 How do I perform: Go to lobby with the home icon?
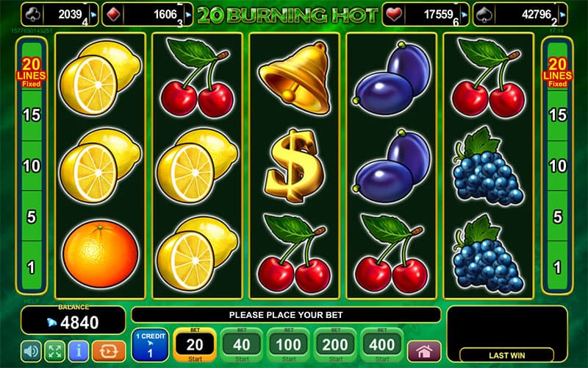pyautogui.click(x=424, y=352)
